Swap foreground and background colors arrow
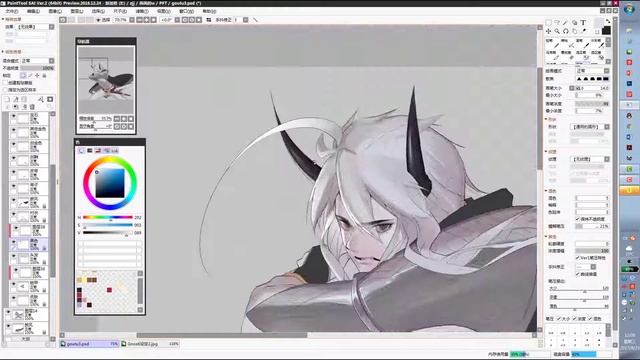The image size is (640, 360). pyautogui.click(x=608, y=21)
